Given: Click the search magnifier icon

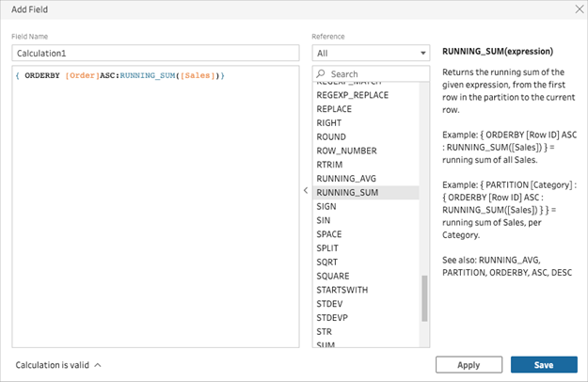Looking at the screenshot, I should (321, 73).
